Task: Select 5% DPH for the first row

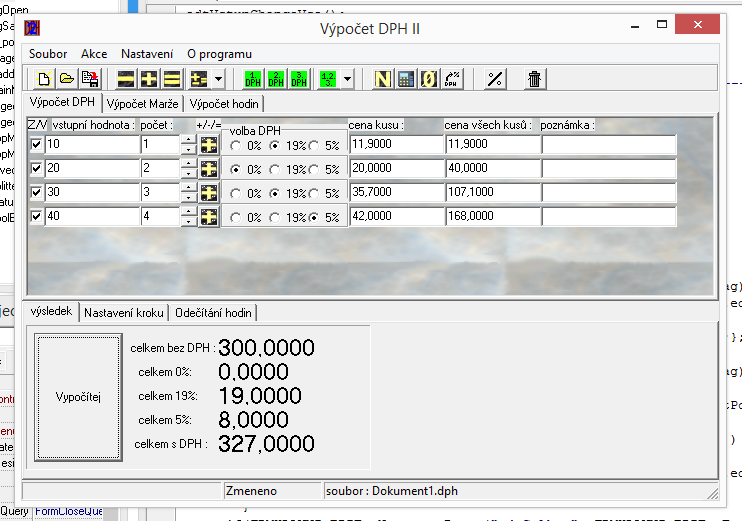Action: click(315, 145)
